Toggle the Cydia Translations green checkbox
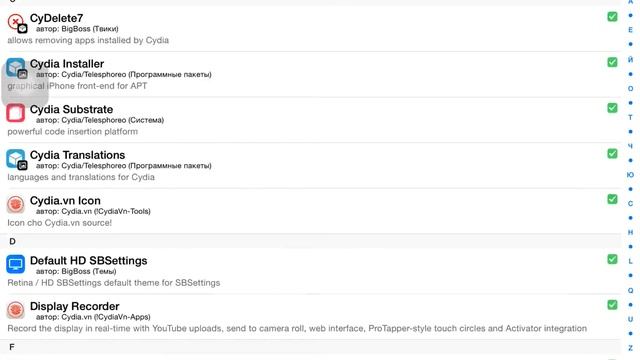Viewport: 640px width, 360px height. click(612, 153)
